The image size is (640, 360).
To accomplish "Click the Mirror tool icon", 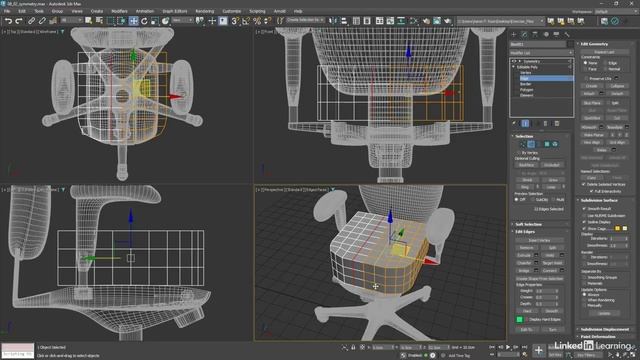I will tap(333, 21).
